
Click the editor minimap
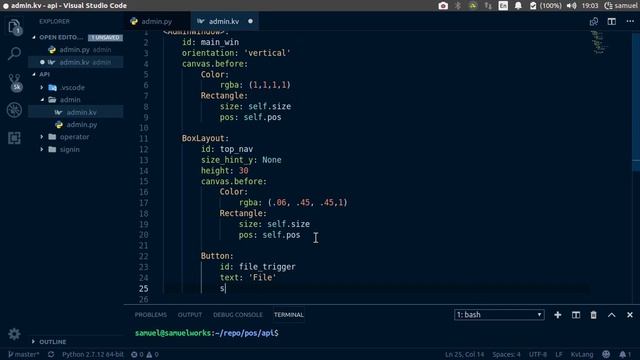pyautogui.click(x=599, y=43)
